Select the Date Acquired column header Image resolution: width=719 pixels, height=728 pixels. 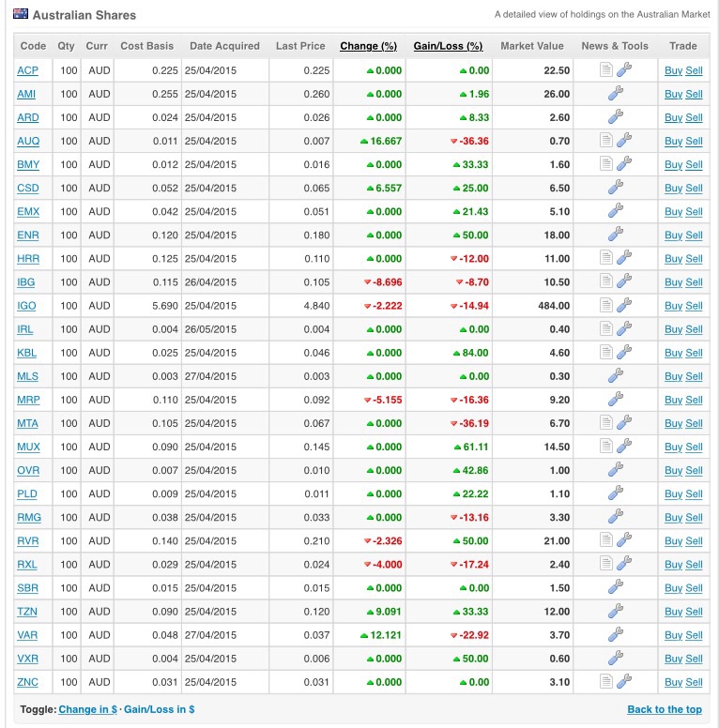tap(224, 46)
